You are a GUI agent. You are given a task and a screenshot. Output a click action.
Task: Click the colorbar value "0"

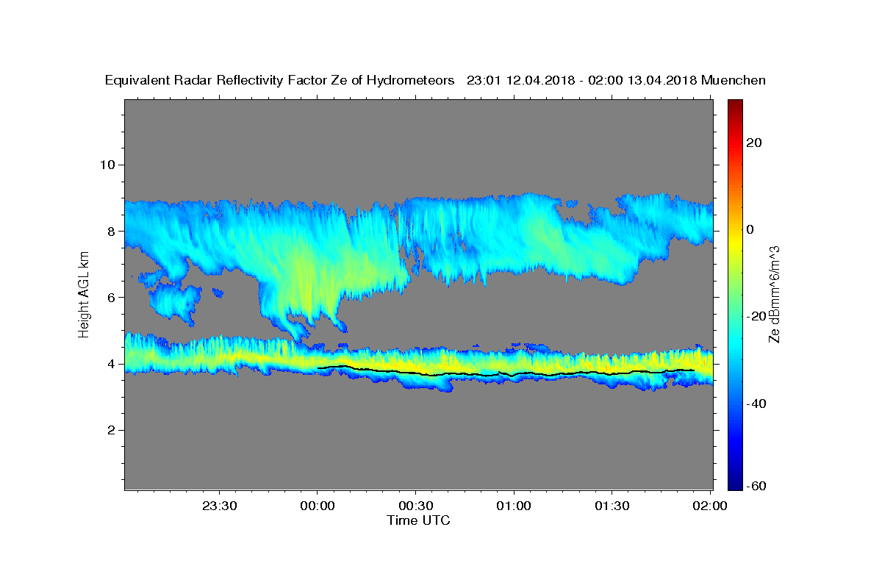pyautogui.click(x=750, y=229)
